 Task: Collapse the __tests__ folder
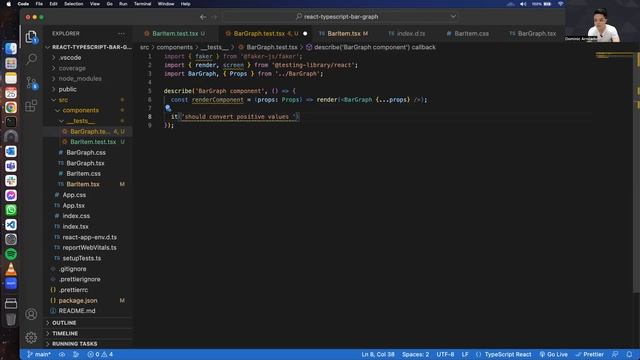point(80,121)
